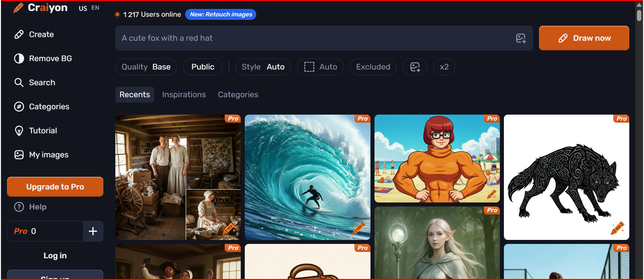Toggle the x2 image count option
Screen dimensions: 644x280
click(x=444, y=67)
